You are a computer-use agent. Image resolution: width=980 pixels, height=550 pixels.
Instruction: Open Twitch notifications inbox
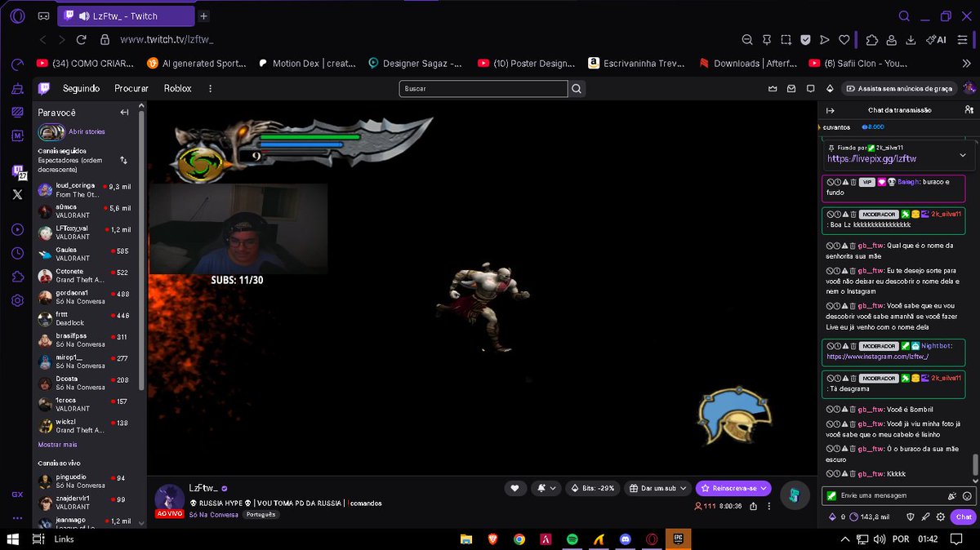coord(791,88)
